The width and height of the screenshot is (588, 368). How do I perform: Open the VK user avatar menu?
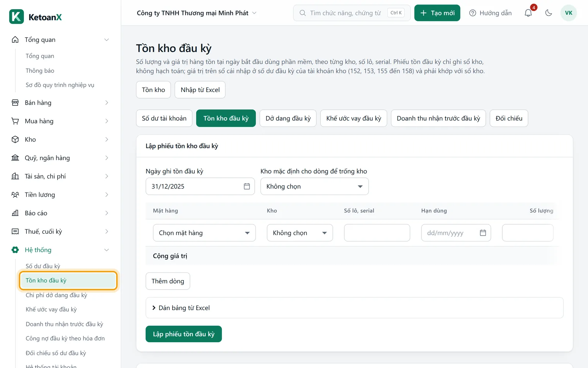click(x=569, y=13)
